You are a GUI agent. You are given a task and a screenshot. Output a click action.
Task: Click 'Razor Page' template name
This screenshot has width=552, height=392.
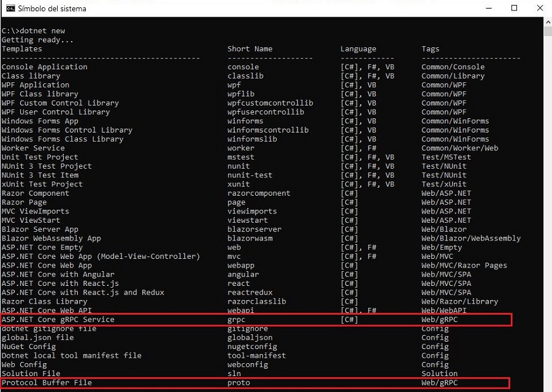pos(24,202)
